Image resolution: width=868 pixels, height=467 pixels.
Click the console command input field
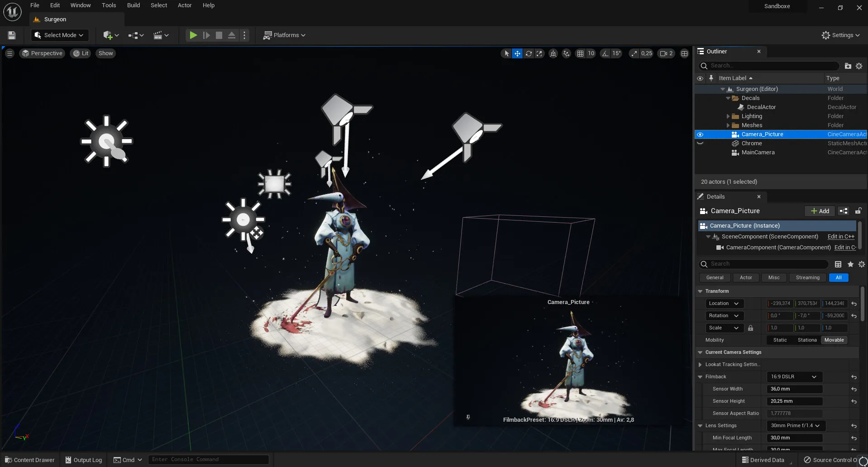click(208, 460)
